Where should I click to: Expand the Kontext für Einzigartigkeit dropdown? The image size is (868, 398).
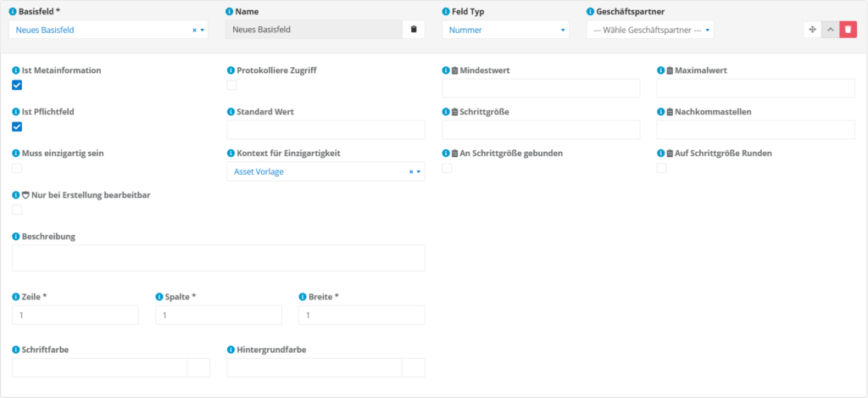tap(325, 171)
